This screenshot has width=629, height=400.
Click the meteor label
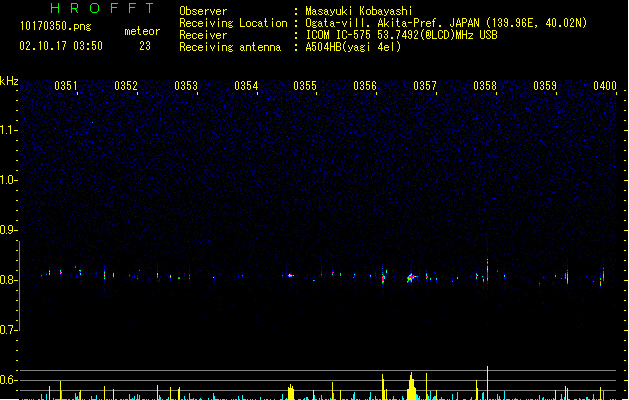point(142,31)
